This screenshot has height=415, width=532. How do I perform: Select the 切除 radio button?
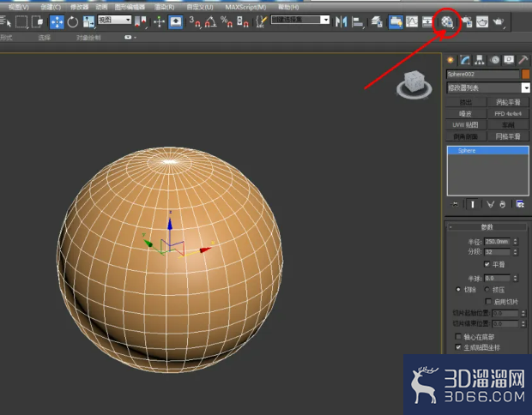point(458,290)
